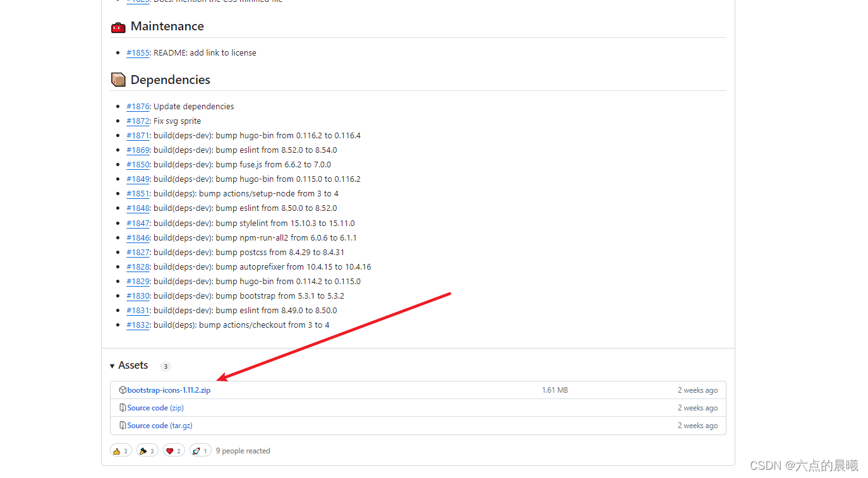This screenshot has height=478, width=868.
Task: Open pull request #1869
Action: 138,150
